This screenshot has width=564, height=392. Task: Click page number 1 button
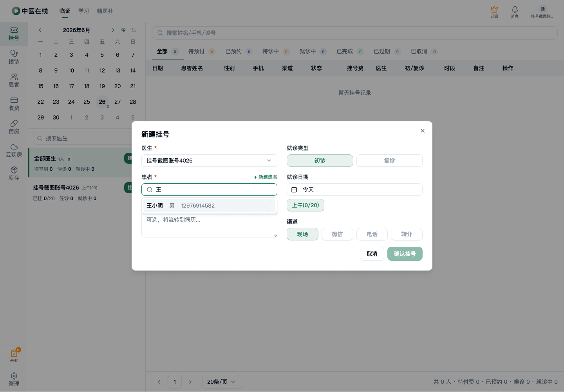point(175,382)
